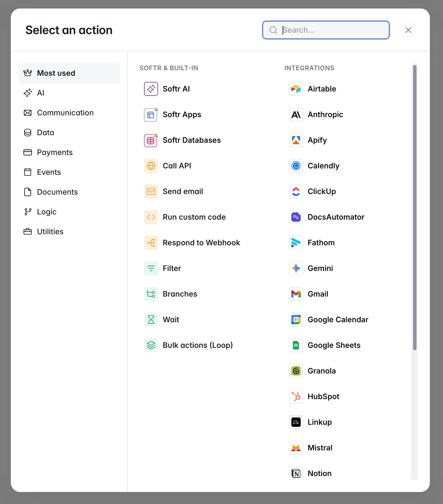This screenshot has width=443, height=504.
Task: Open the Documents category
Action: click(x=69, y=192)
